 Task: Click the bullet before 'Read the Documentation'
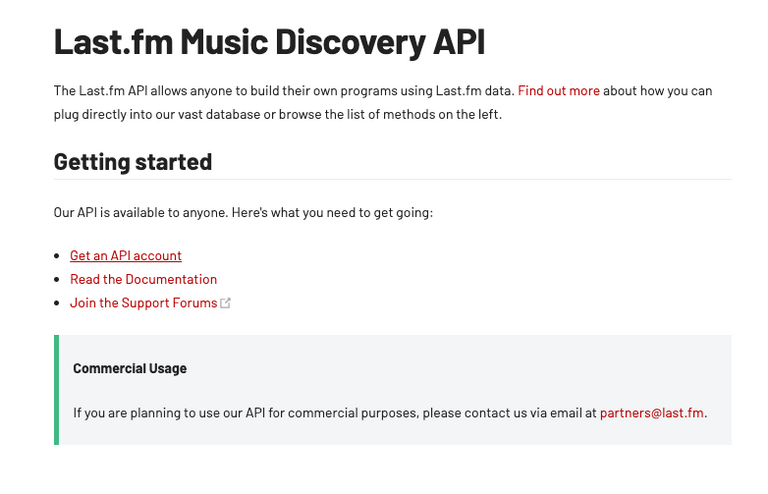(x=57, y=280)
